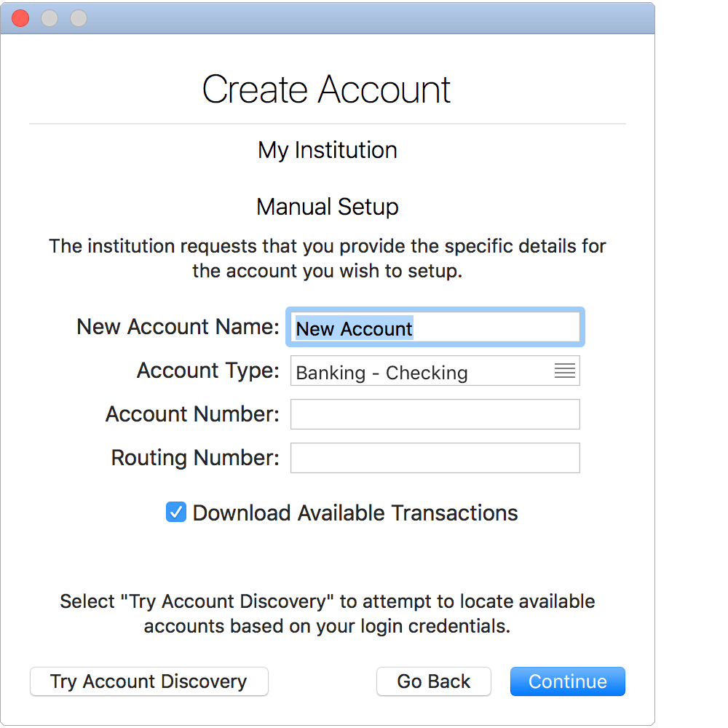
Task: Click the "Routing Number:" label
Action: (x=195, y=458)
